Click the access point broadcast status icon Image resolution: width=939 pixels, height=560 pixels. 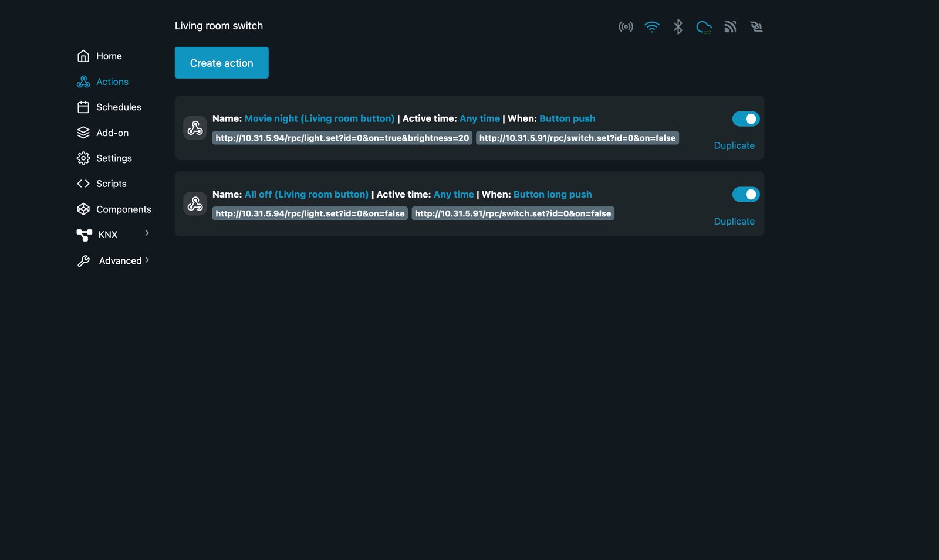(626, 26)
